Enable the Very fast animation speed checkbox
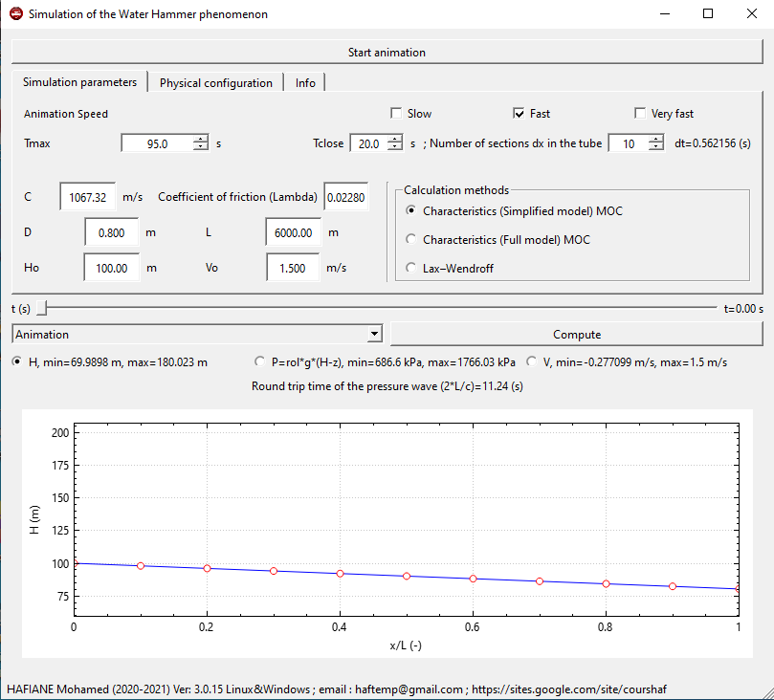This screenshot has height=700, width=774. pyautogui.click(x=639, y=113)
